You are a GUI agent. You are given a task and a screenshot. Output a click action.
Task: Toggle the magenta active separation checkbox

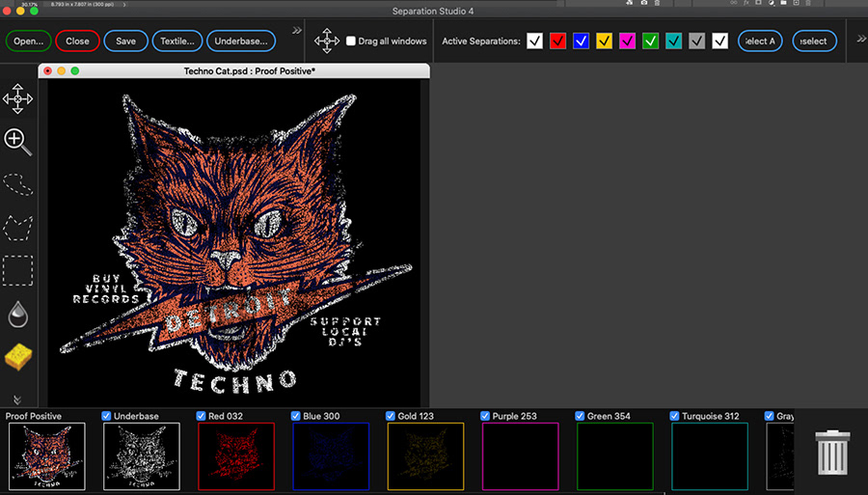click(x=627, y=41)
